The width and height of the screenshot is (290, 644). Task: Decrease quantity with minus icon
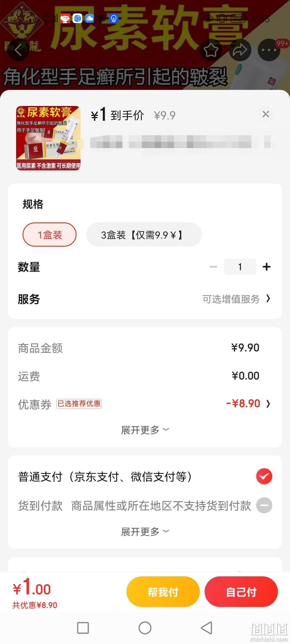(x=213, y=267)
